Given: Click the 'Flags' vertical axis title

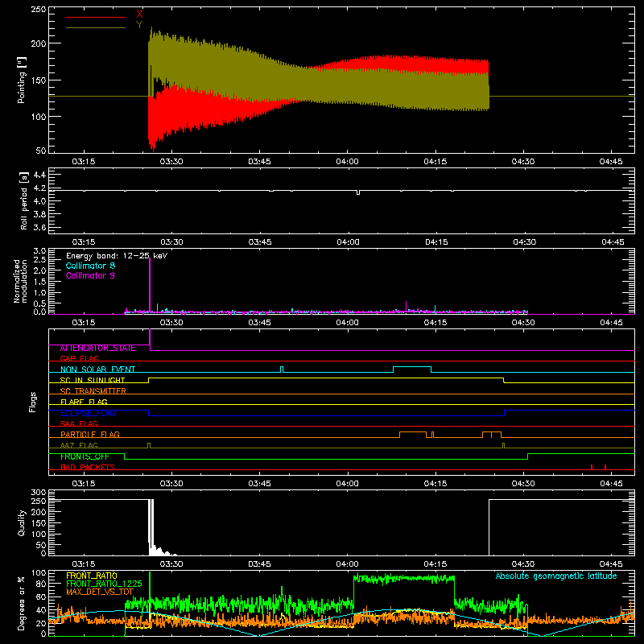Looking at the screenshot, I should tap(32, 402).
